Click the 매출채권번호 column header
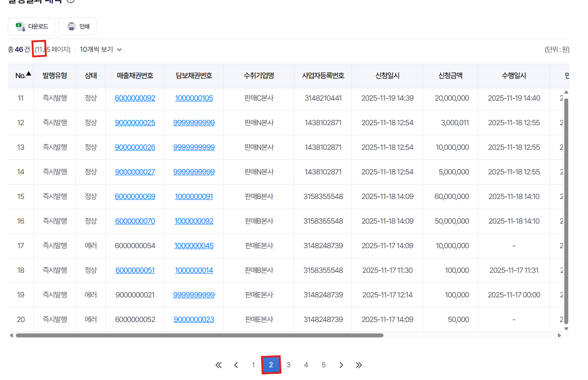The width and height of the screenshot is (588, 380). point(135,76)
